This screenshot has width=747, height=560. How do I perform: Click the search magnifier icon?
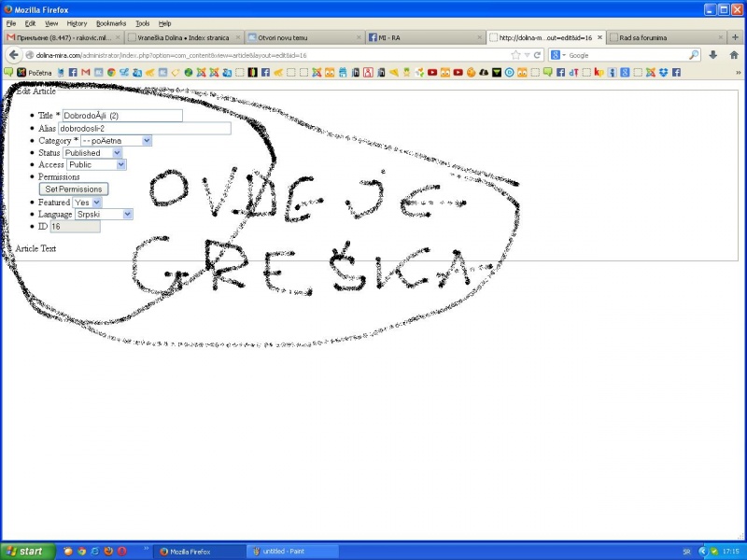click(694, 55)
